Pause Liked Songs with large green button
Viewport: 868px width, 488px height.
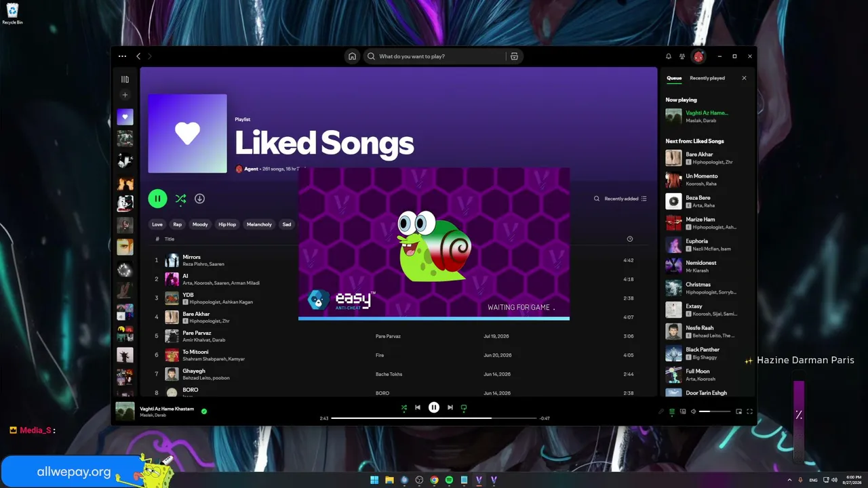click(x=157, y=199)
